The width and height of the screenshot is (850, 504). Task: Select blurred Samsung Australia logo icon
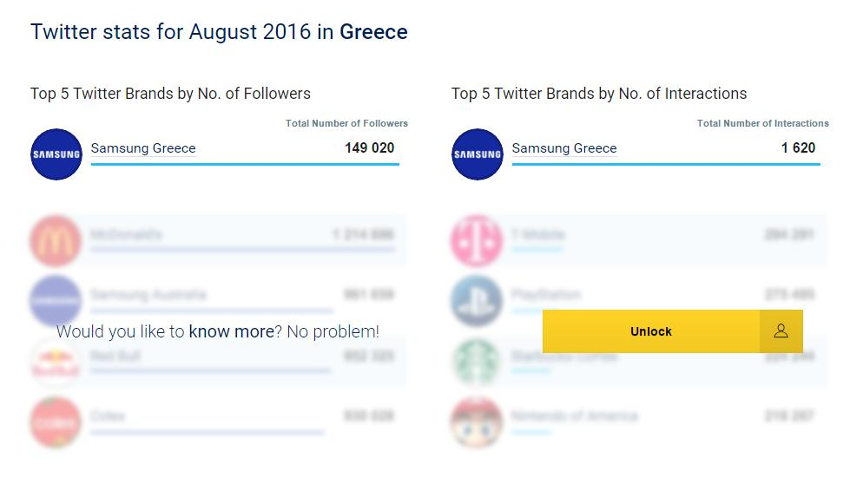click(56, 301)
